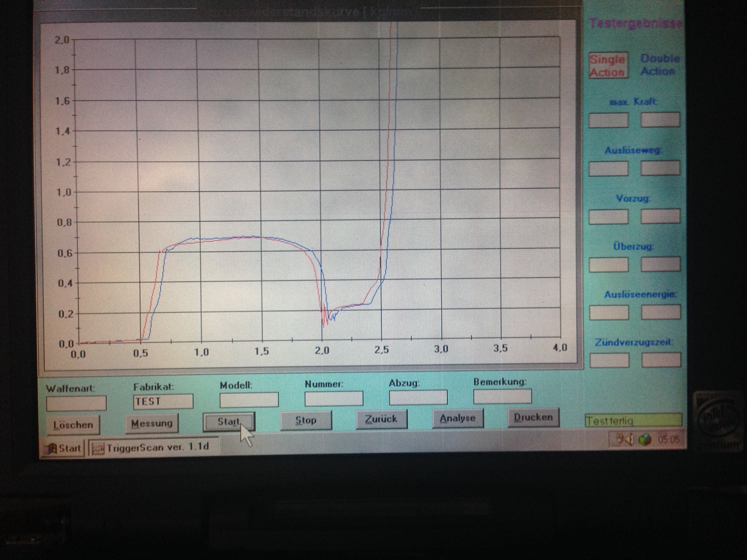Switch to Double Action mode

[x=659, y=65]
